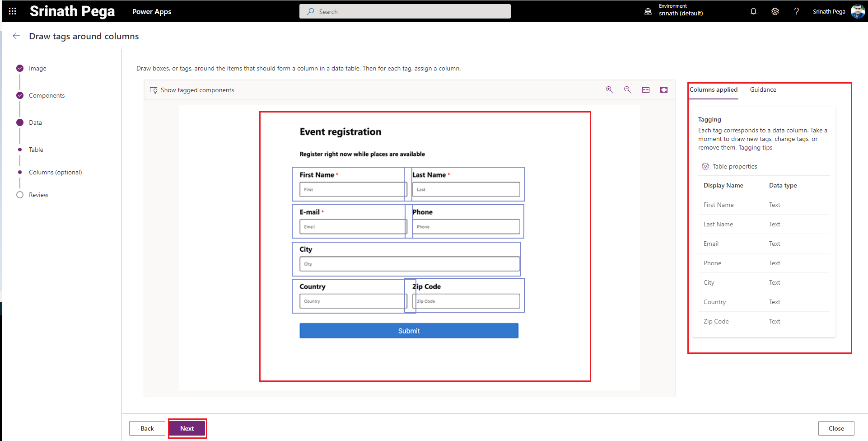Viewport: 868px width, 441px height.
Task: Go to the Components step
Action: 47,95
